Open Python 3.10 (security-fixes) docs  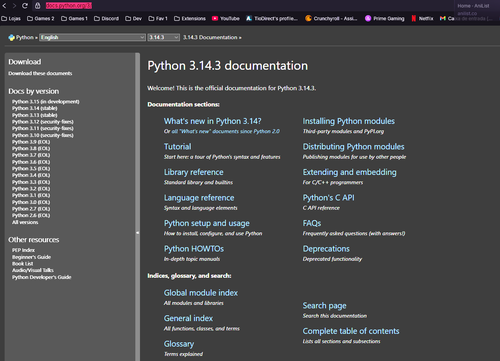(43, 135)
